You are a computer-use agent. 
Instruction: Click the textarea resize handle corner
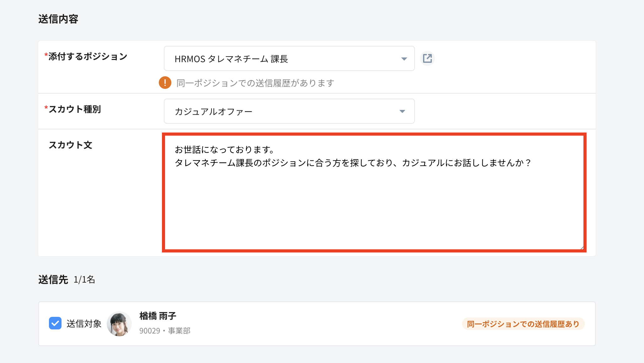[582, 248]
